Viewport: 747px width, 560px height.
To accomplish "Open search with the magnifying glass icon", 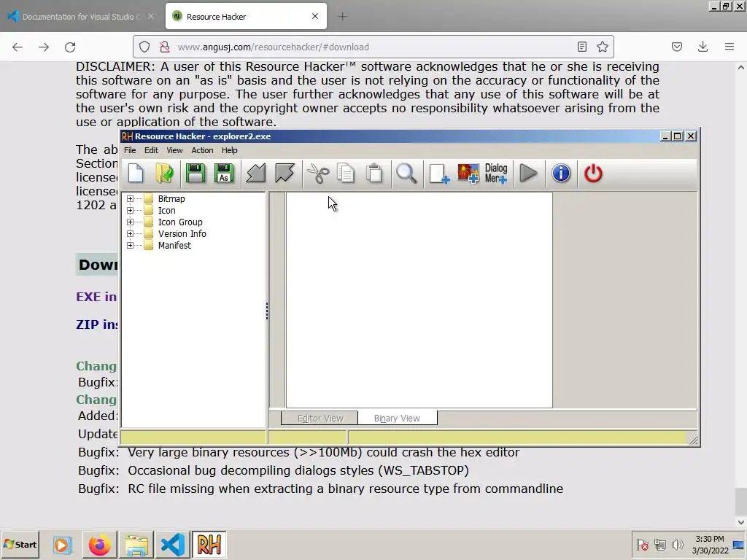I will (406, 174).
